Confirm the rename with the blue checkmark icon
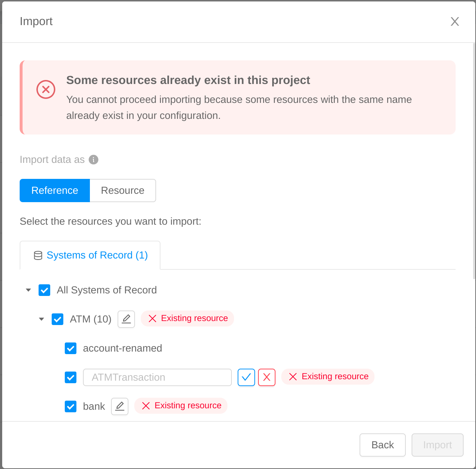Image resolution: width=476 pixels, height=469 pixels. pos(246,377)
